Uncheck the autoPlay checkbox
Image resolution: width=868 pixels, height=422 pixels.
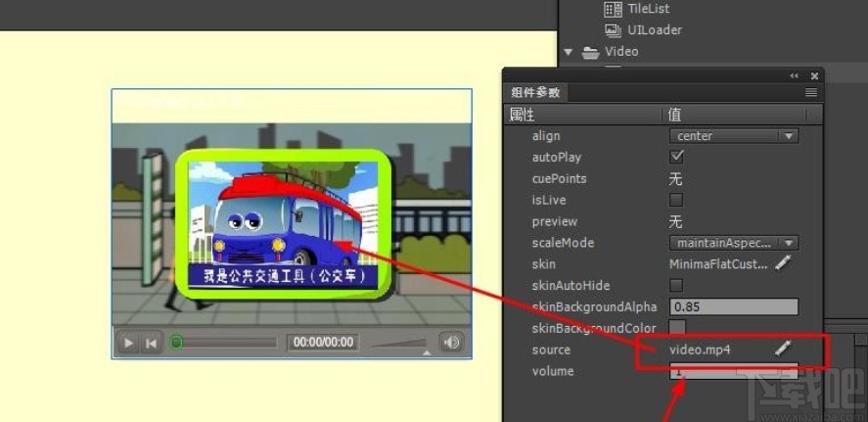tap(676, 157)
